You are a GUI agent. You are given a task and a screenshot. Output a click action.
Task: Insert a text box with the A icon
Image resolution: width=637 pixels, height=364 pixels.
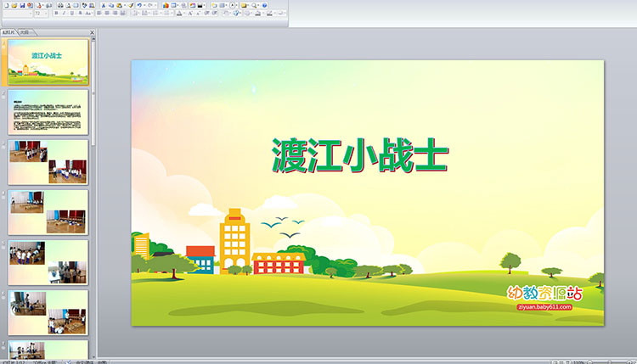(x=233, y=5)
